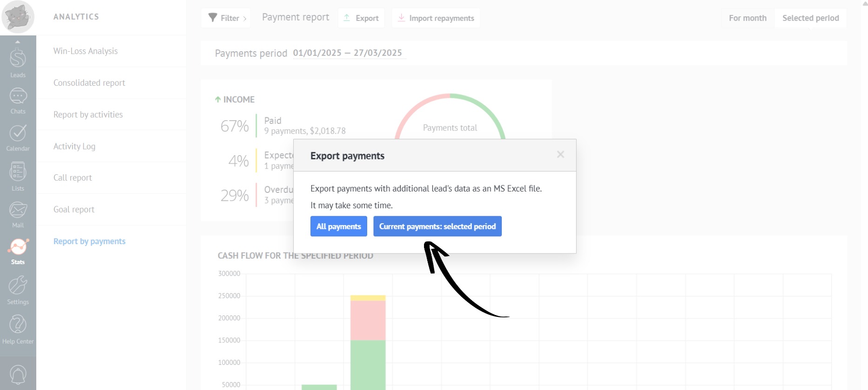Click the user avatar picture
The width and height of the screenshot is (868, 390).
18,17
